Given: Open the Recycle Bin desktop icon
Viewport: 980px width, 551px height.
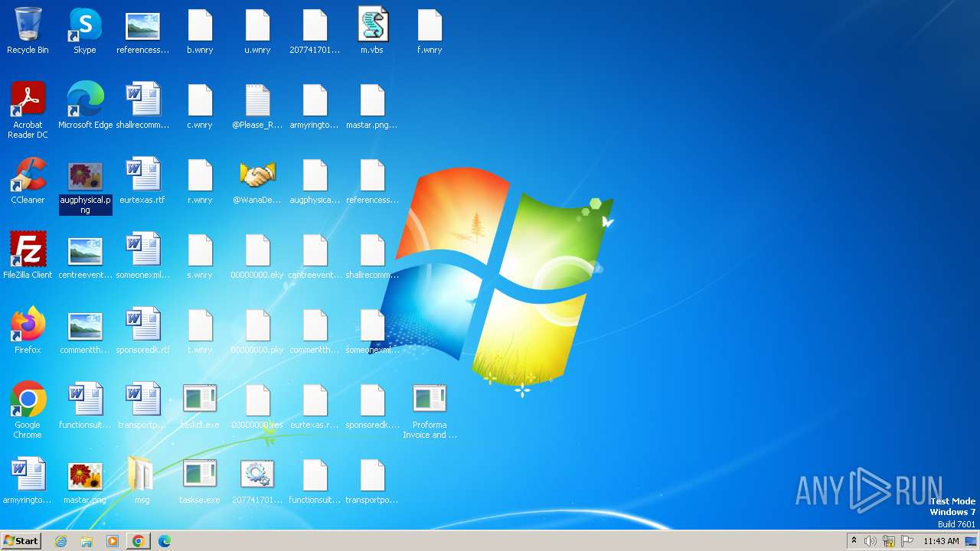Looking at the screenshot, I should [x=28, y=31].
